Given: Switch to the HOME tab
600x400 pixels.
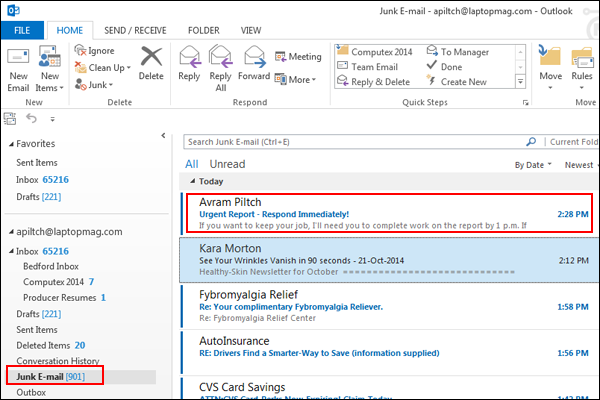Looking at the screenshot, I should [70, 30].
